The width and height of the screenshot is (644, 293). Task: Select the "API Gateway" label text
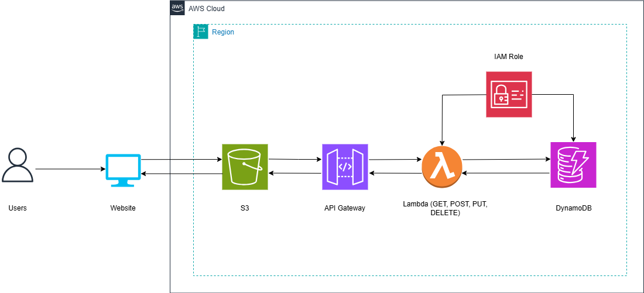(x=345, y=208)
